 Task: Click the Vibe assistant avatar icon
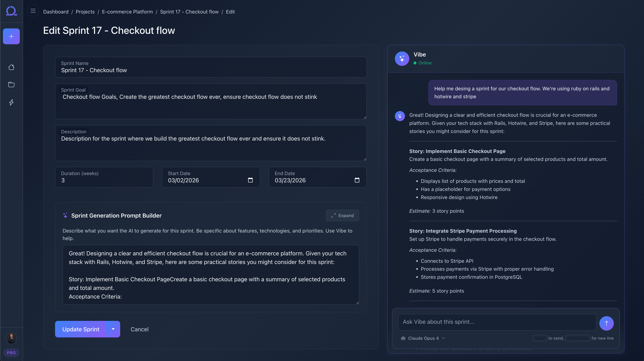click(402, 58)
